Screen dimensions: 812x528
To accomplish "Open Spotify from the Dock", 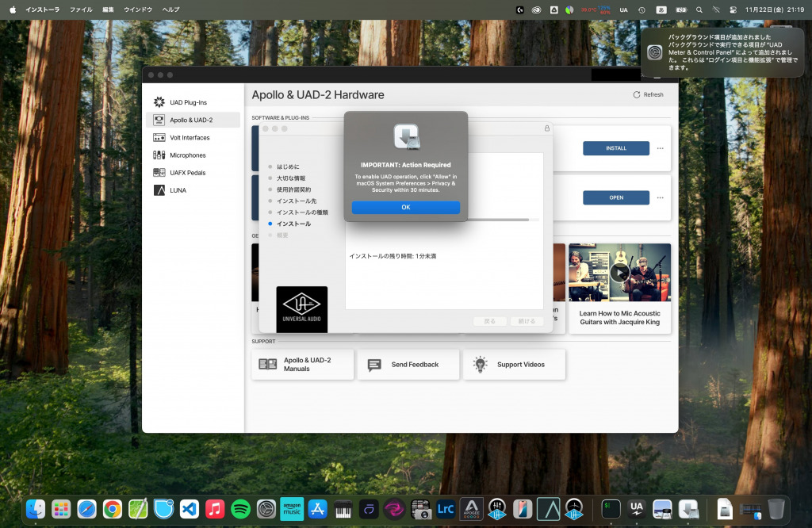I will pyautogui.click(x=240, y=508).
